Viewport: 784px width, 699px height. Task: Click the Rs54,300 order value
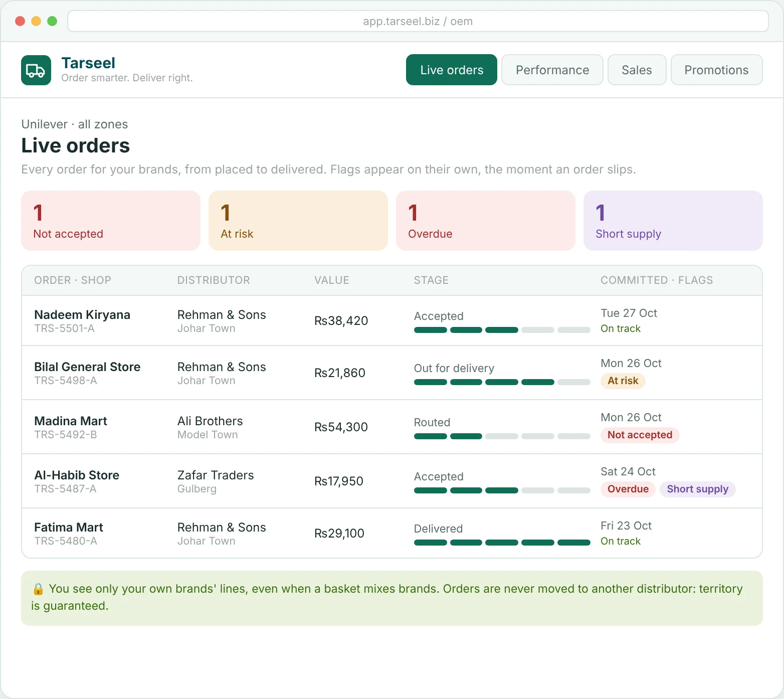[341, 427]
